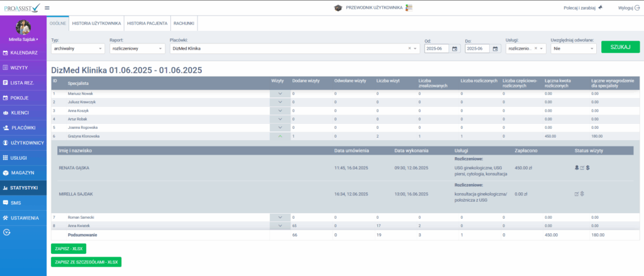Click the Do date calendar icon
Image resolution: width=644 pixels, height=276 pixels.
[496, 48]
